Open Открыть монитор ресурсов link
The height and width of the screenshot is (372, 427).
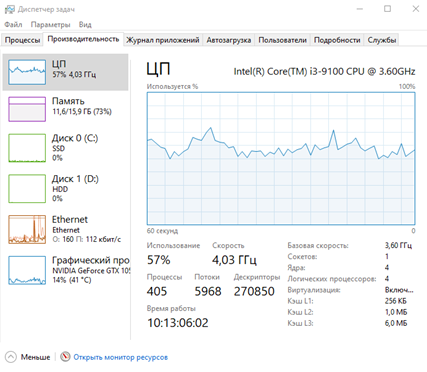pos(120,357)
